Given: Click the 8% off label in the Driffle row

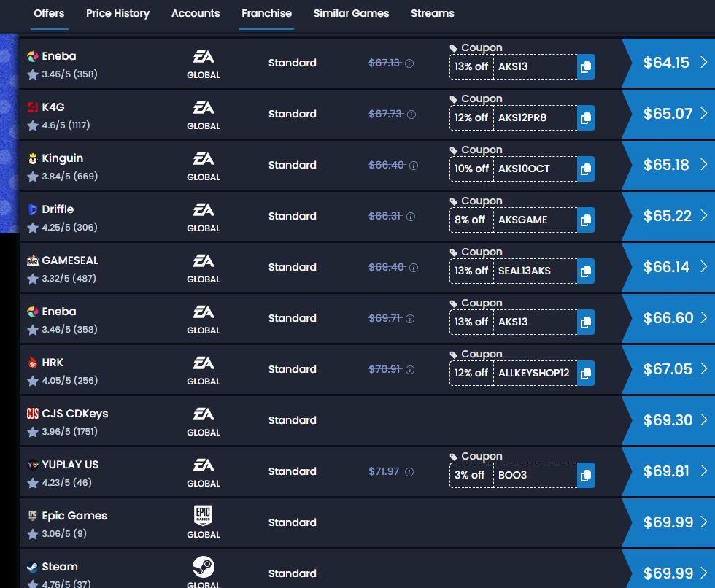Looking at the screenshot, I should pos(470,220).
